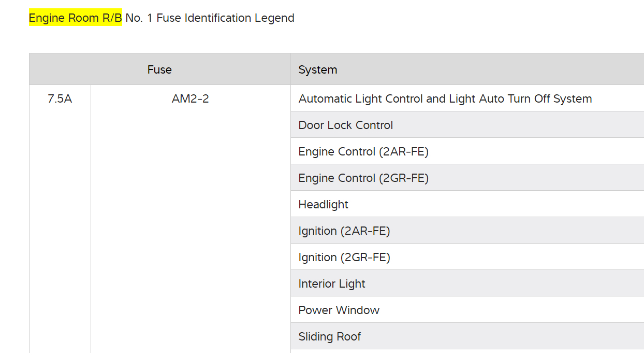Select the 'Fuse' column header

159,69
